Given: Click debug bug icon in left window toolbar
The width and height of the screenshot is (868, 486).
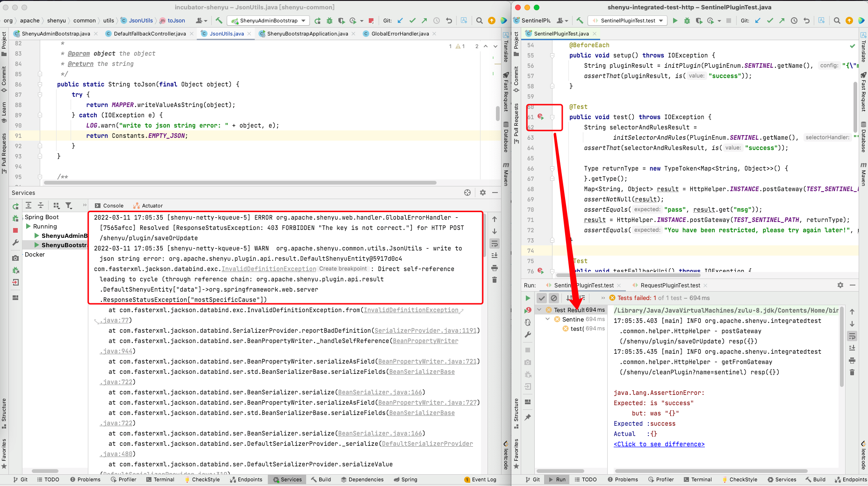Looking at the screenshot, I should pos(330,21).
